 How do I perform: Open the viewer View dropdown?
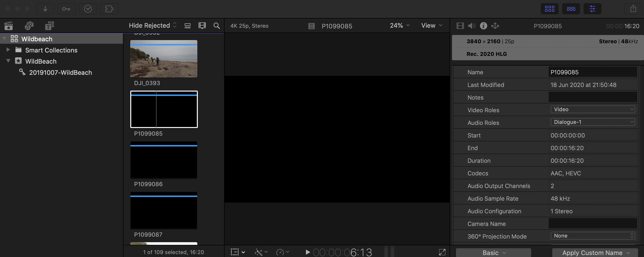click(432, 26)
